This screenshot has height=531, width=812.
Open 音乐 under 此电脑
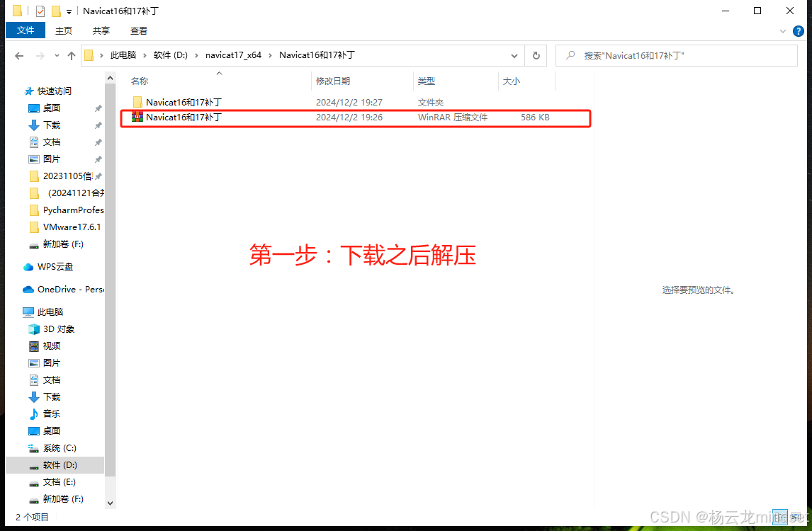tap(51, 413)
